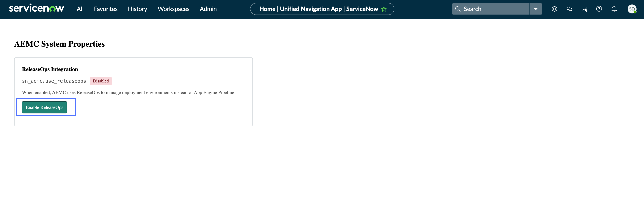This screenshot has height=222, width=644.
Task: Click the Disabled status badge
Action: 101,81
